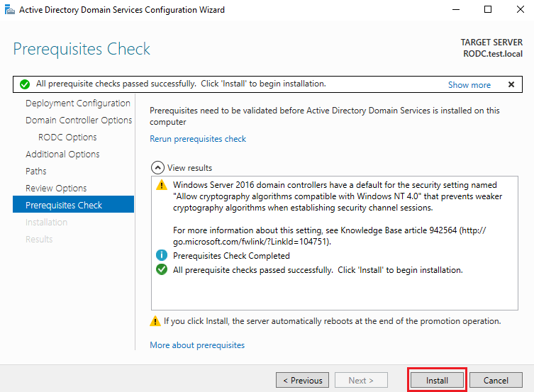Select Domain Controller Options step
534x392 pixels.
tap(79, 121)
